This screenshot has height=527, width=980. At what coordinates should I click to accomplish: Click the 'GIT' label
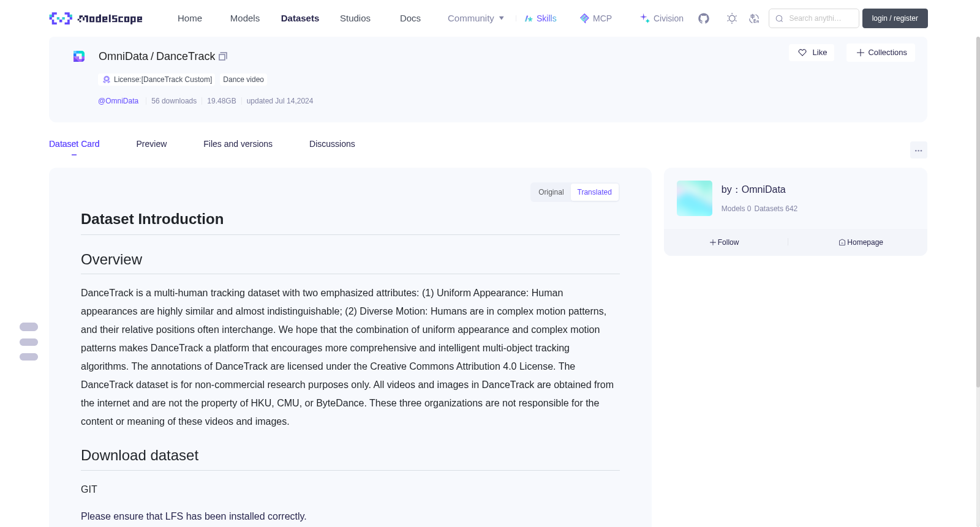click(x=89, y=489)
